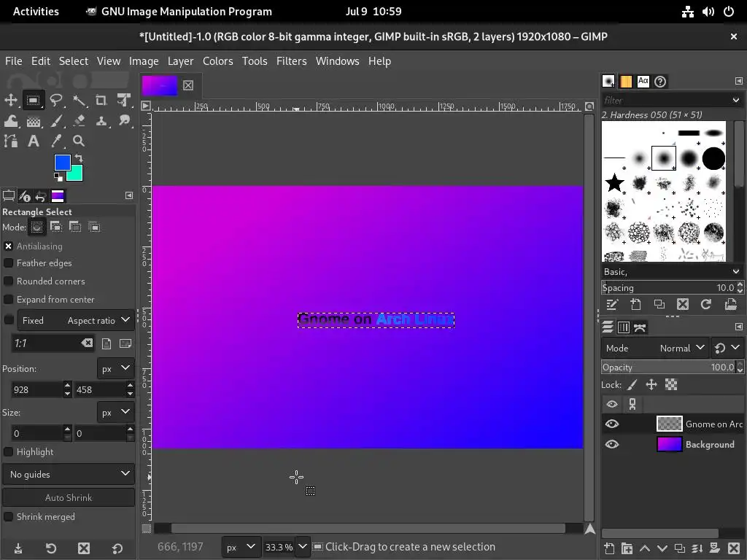The height and width of the screenshot is (560, 747).
Task: Open the Windows menu
Action: pyautogui.click(x=337, y=61)
